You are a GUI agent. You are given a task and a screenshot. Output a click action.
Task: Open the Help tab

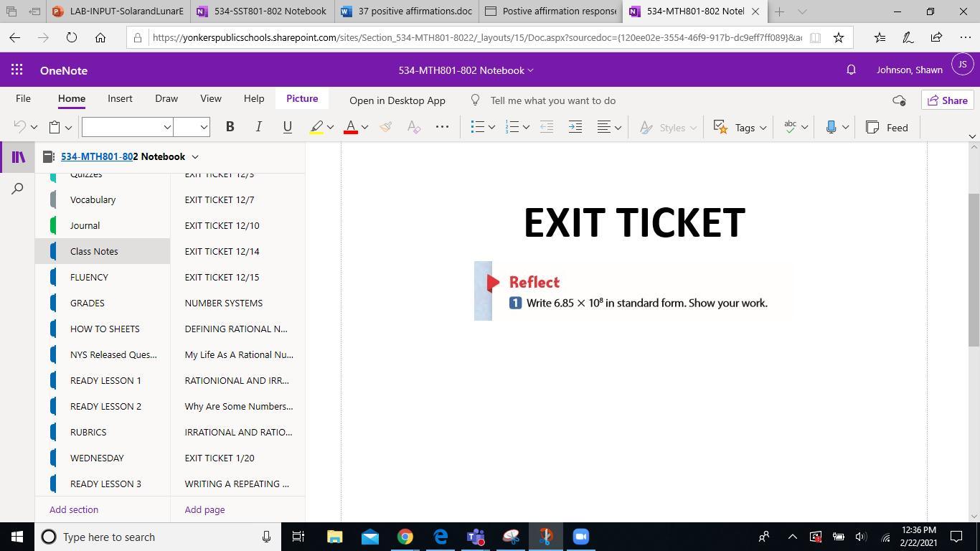click(x=254, y=98)
